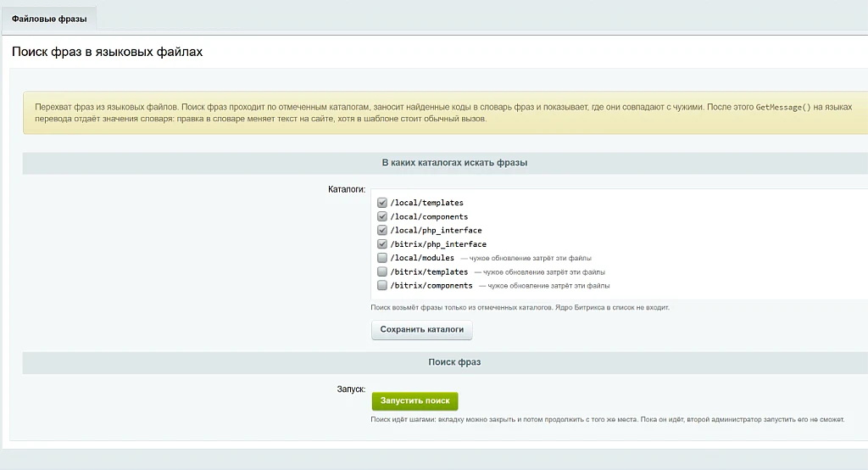
Task: Click the heading Поиск фраз в языковых файлах
Action: tap(108, 52)
